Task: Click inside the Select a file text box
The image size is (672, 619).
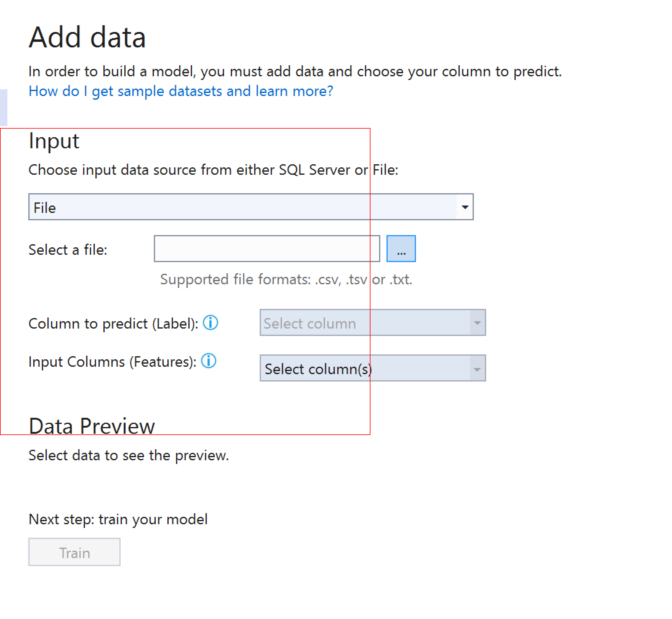Action: (266, 248)
